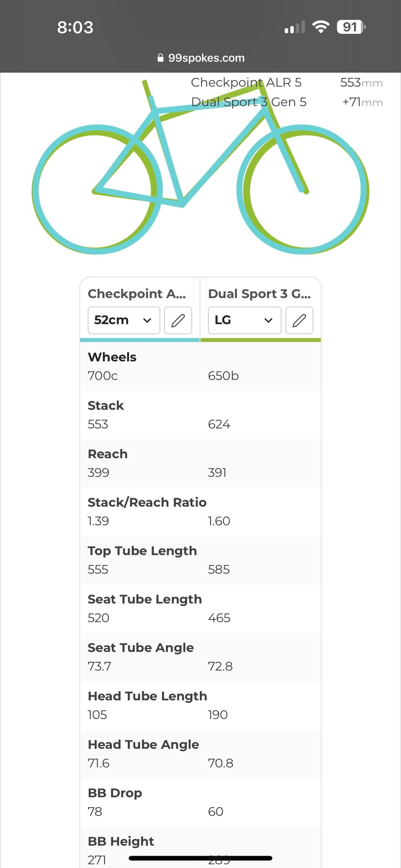Open the 52cm size dropdown

click(x=124, y=320)
